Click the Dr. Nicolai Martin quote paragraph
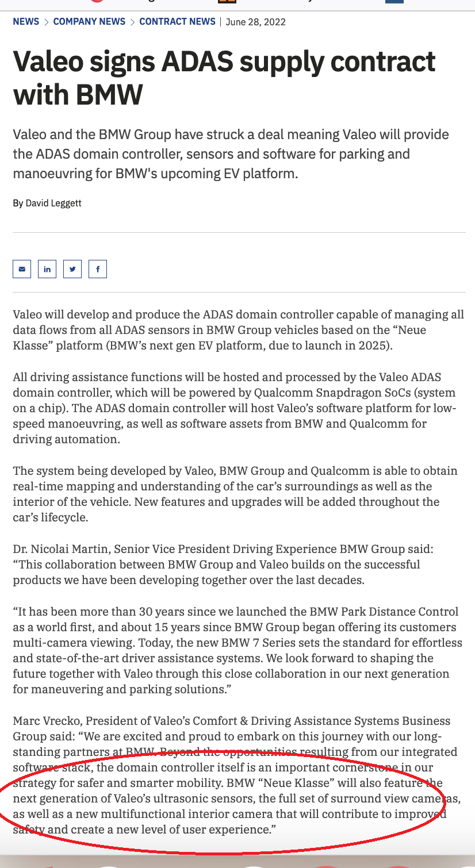This screenshot has width=475, height=868. click(x=223, y=564)
